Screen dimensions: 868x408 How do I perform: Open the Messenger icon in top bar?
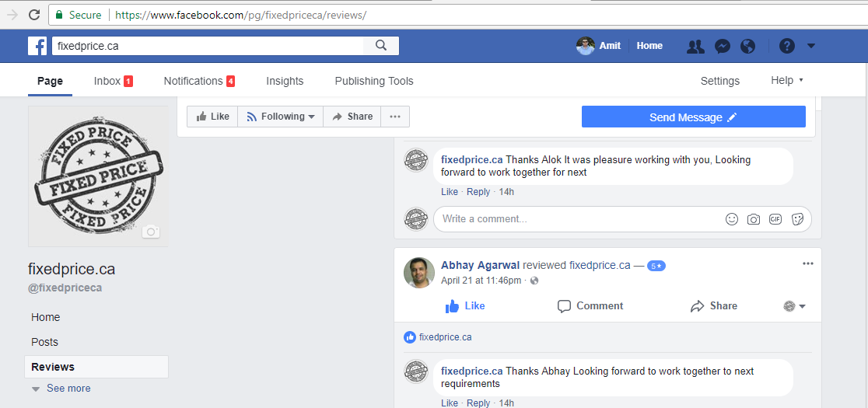(722, 46)
